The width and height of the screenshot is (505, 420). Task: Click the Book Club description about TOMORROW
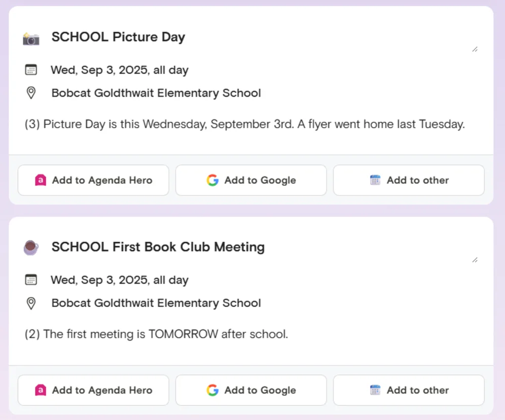click(x=156, y=334)
